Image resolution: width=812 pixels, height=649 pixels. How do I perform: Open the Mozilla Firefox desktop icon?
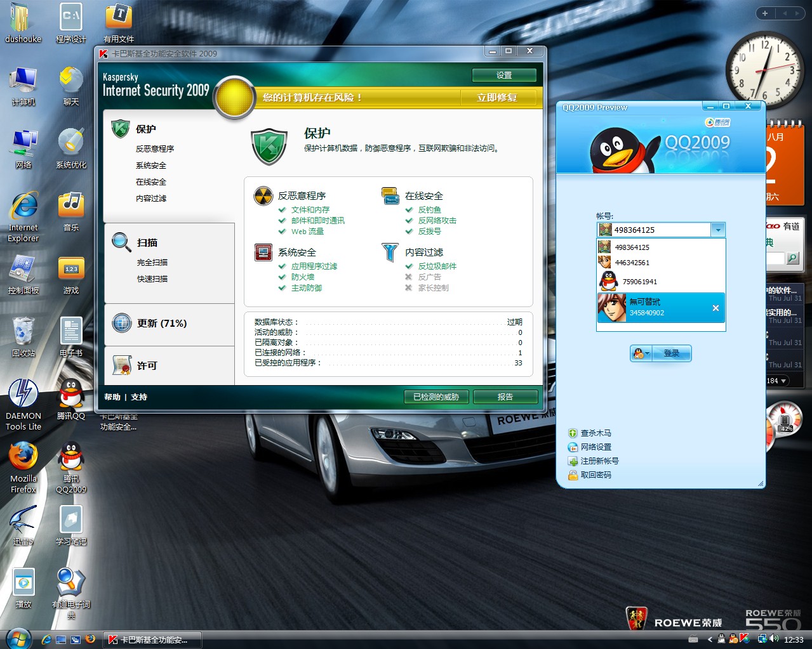point(23,468)
